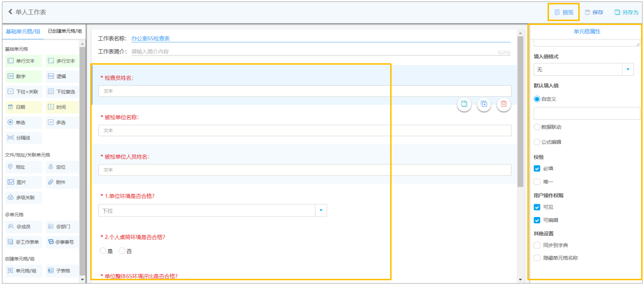Uncheck the 必填 required checkbox
This screenshot has width=644, height=286.
point(537,169)
